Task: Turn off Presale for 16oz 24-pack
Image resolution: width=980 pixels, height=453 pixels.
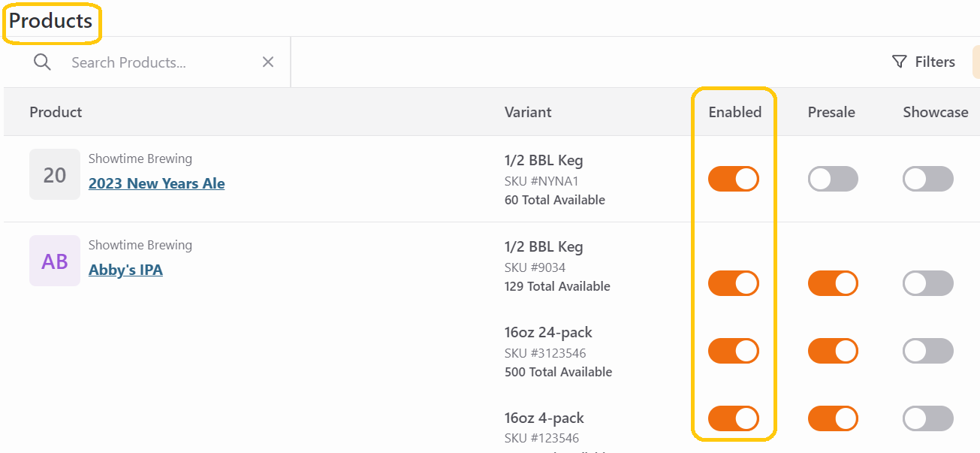Action: click(833, 351)
